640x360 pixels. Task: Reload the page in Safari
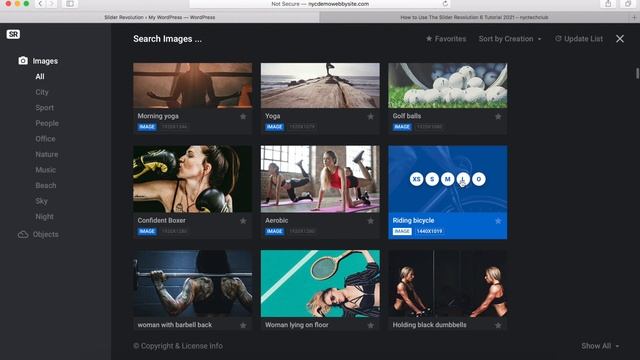tap(445, 4)
